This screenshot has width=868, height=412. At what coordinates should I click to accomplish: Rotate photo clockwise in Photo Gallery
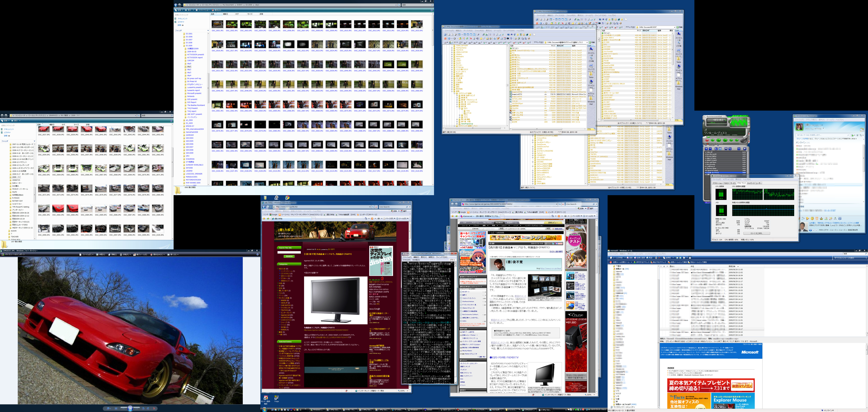tap(148, 408)
